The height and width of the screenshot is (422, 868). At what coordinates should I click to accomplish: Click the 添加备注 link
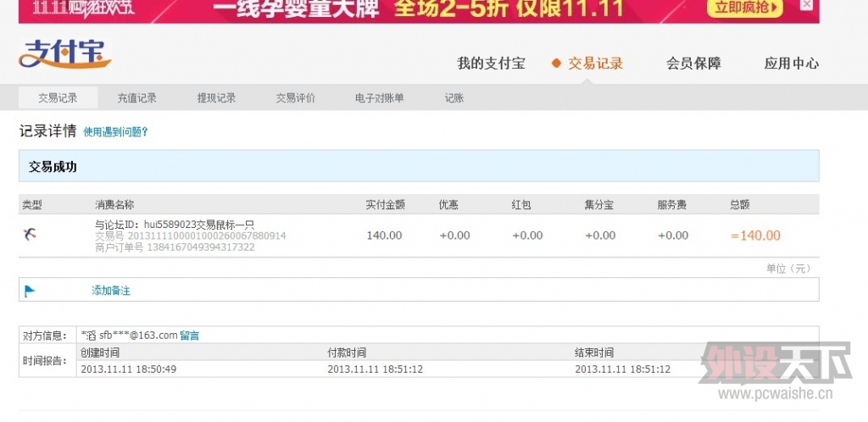pos(111,291)
